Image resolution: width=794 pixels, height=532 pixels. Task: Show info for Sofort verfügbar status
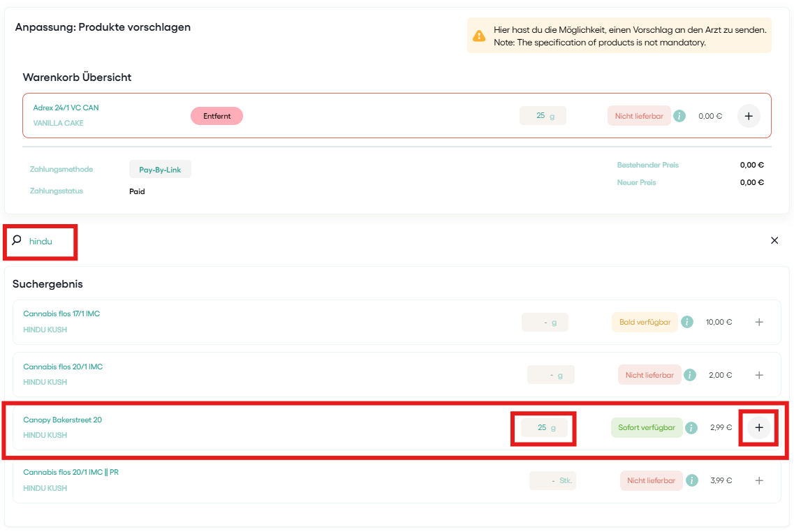point(691,428)
